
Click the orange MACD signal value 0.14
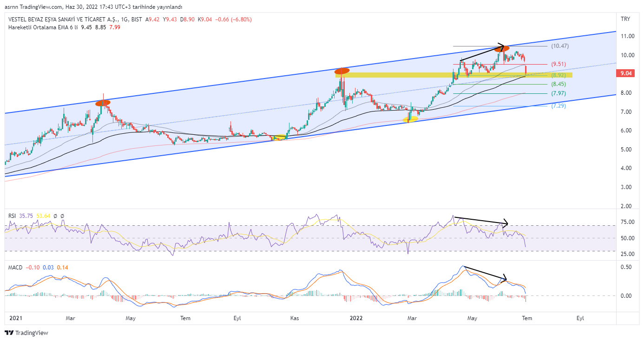coord(62,268)
